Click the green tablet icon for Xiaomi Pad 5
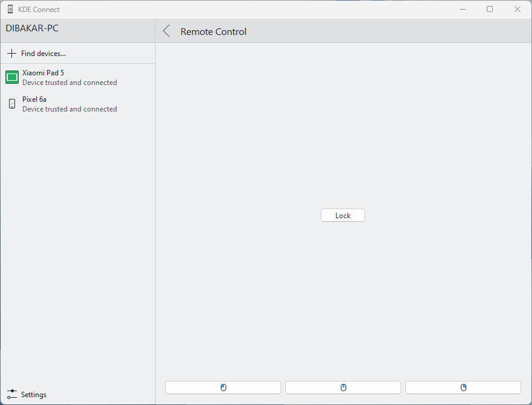This screenshot has width=532, height=405. 12,77
